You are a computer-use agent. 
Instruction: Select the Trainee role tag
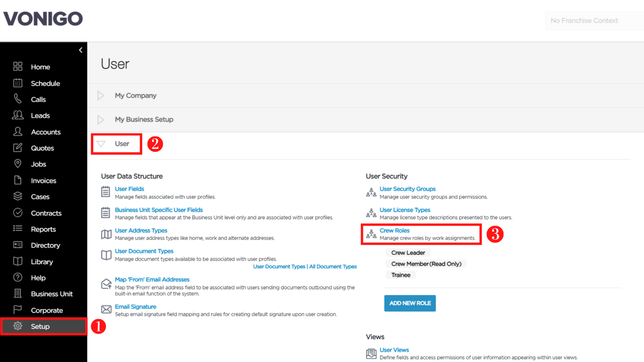coord(401,275)
